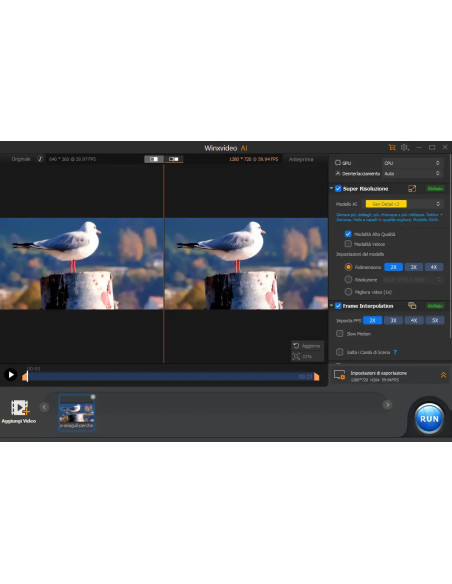The height and width of the screenshot is (584, 452).
Task: Enable Salta i Cambi di Scena checkbox
Action: pos(340,352)
